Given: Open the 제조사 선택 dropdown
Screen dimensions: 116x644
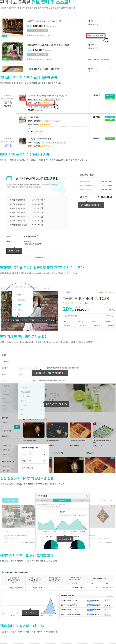Looking at the screenshot, I should coord(33,461).
